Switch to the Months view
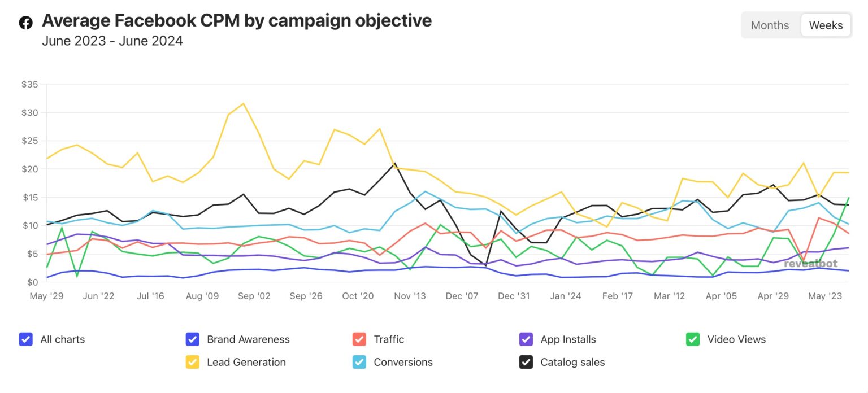The width and height of the screenshot is (868, 393). (770, 25)
